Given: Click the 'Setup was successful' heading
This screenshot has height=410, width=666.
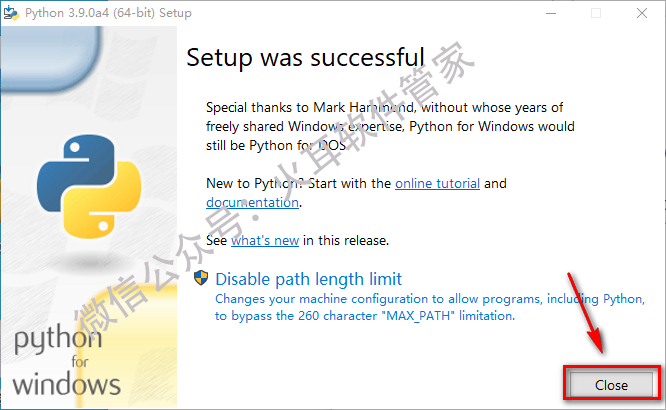Looking at the screenshot, I should 305,56.
